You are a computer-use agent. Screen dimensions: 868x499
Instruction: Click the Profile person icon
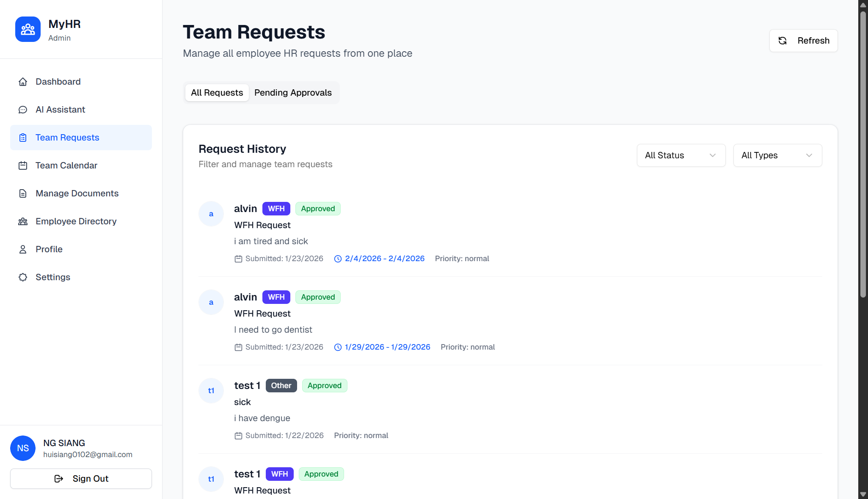[x=23, y=249]
